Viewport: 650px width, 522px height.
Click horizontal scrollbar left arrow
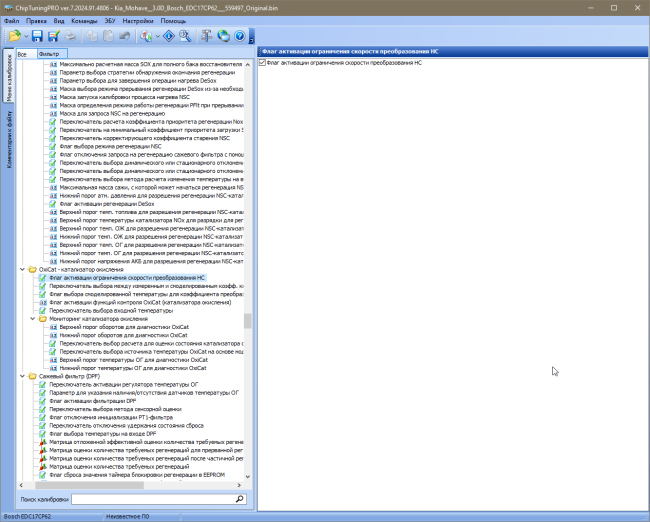pyautogui.click(x=22, y=485)
